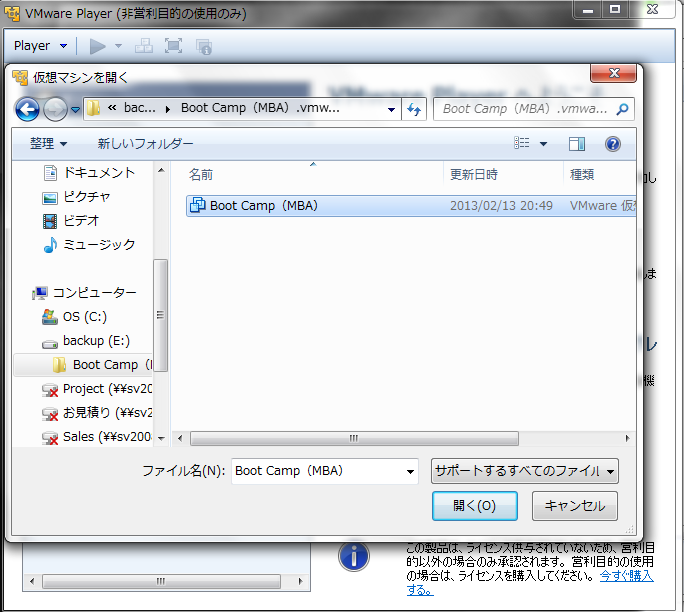Viewport: 684px width, 612px height.
Task: Open the backup (E:) drive
Action: 86,341
